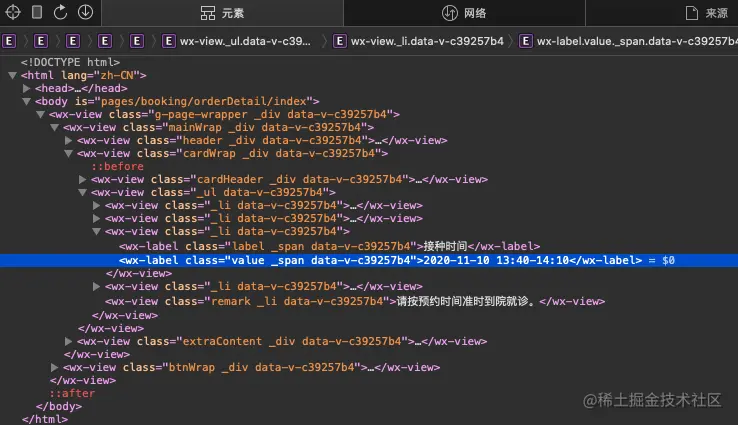Expand the btnWrap wx-view node
Screen dimensions: 738x425
coord(55,367)
